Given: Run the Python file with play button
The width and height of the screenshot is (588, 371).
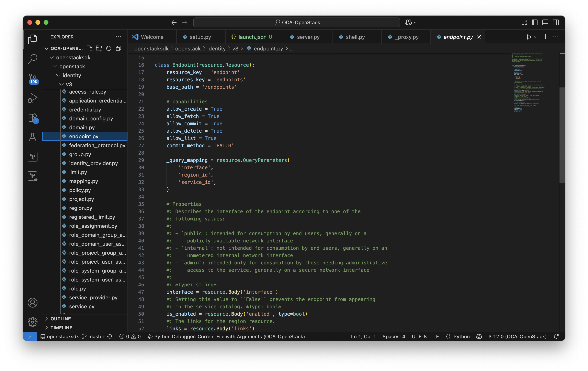Looking at the screenshot, I should click(529, 37).
